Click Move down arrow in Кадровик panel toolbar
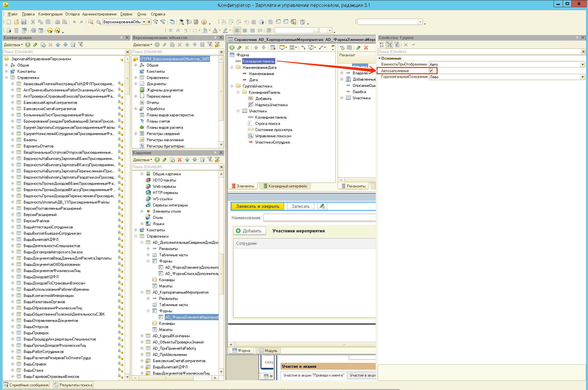This screenshot has height=390, width=588. 195,160
